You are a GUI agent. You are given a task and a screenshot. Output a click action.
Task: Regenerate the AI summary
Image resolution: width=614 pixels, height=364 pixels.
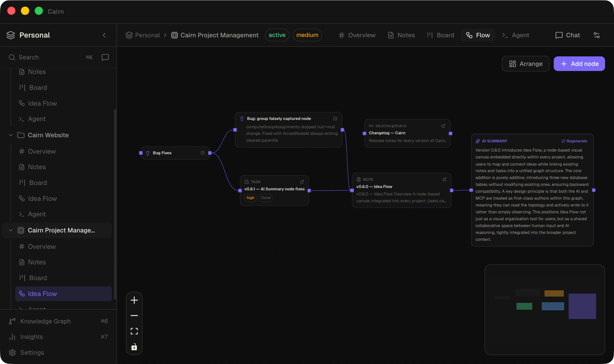point(574,141)
